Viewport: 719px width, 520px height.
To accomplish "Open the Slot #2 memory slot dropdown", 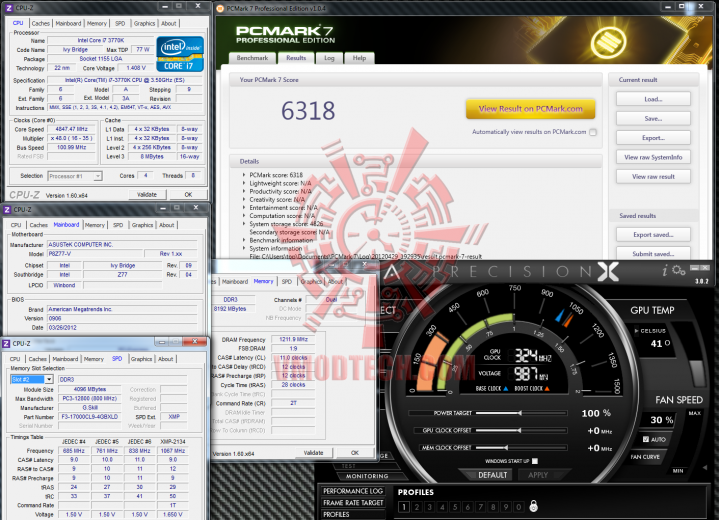I will (49, 379).
